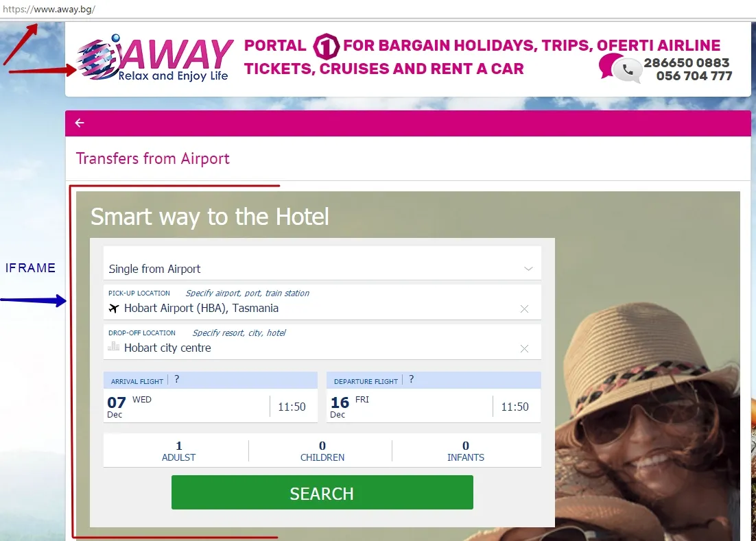The width and height of the screenshot is (756, 541).
Task: Click the buildings icon in drop-off field
Action: click(x=114, y=346)
